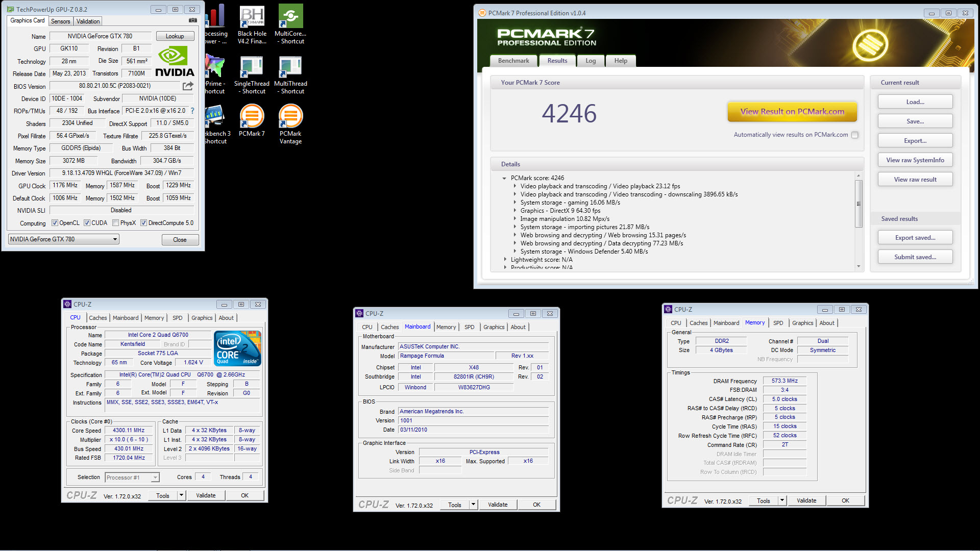
Task: Click the Submit saved... button
Action: (915, 257)
